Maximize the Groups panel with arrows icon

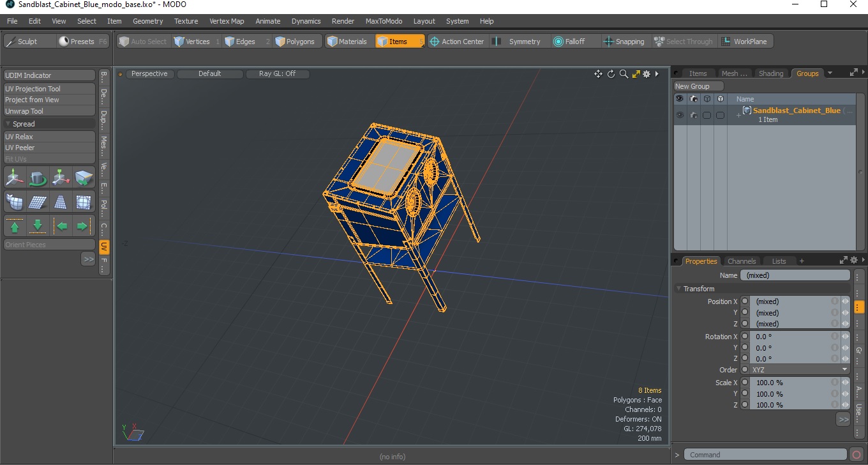854,73
